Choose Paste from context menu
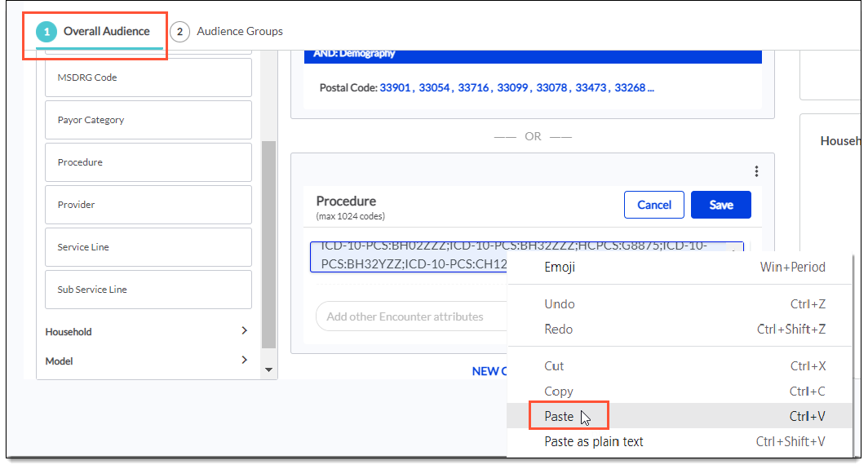This screenshot has width=868, height=469. click(560, 416)
